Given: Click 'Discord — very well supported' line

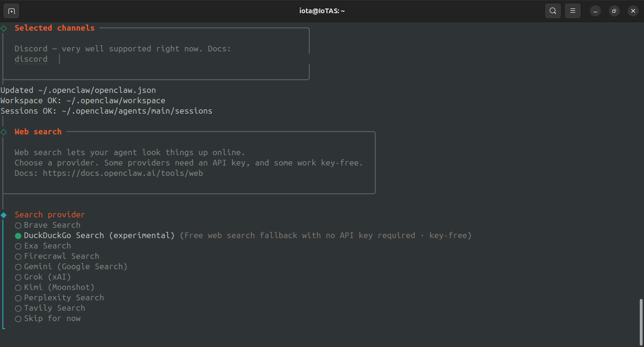Looking at the screenshot, I should (x=123, y=49).
